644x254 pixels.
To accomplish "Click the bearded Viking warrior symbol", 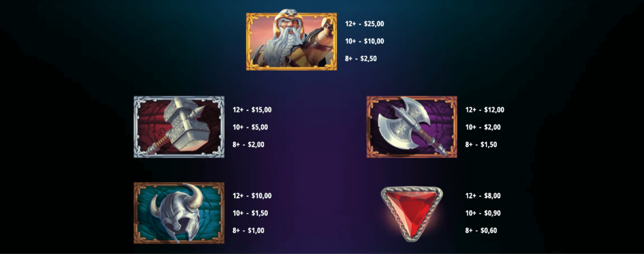I will click(292, 40).
